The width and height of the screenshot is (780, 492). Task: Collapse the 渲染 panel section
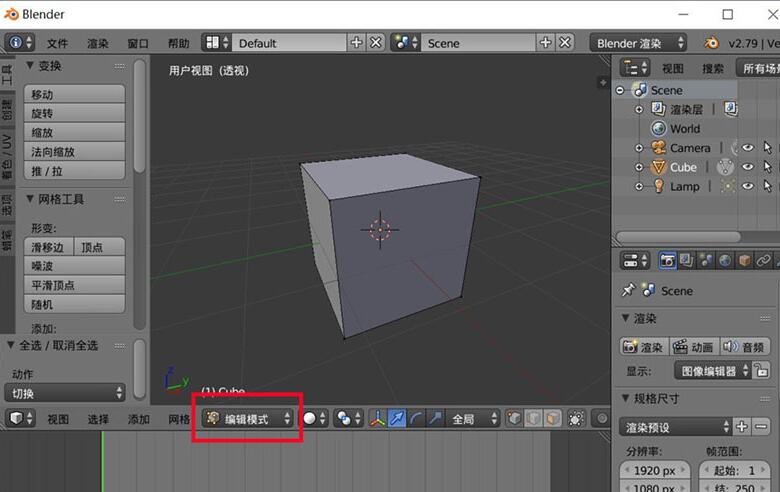tap(627, 319)
